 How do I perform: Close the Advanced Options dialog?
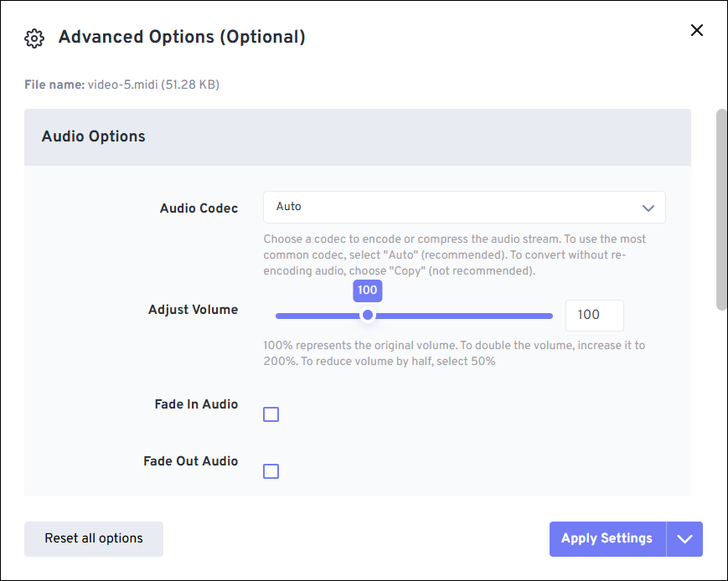pyautogui.click(x=696, y=30)
